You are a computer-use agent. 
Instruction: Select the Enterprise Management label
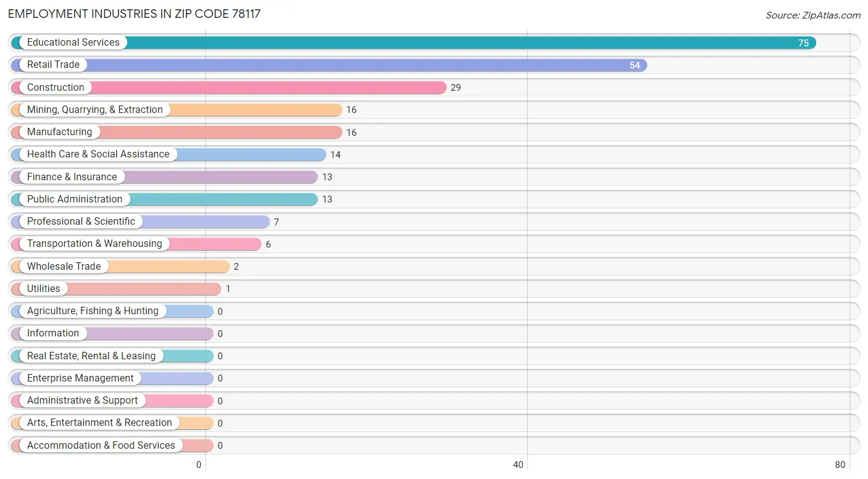80,378
